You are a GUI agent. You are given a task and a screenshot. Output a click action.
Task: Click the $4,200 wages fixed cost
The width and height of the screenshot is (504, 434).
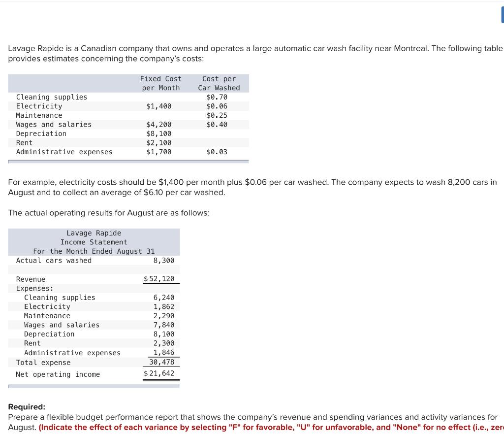click(159, 125)
